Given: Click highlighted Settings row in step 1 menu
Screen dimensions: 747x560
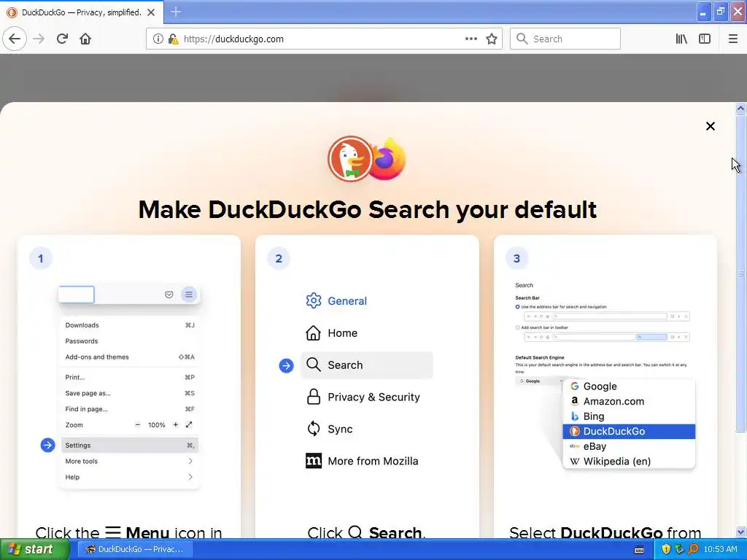Looking at the screenshot, I should (x=130, y=446).
